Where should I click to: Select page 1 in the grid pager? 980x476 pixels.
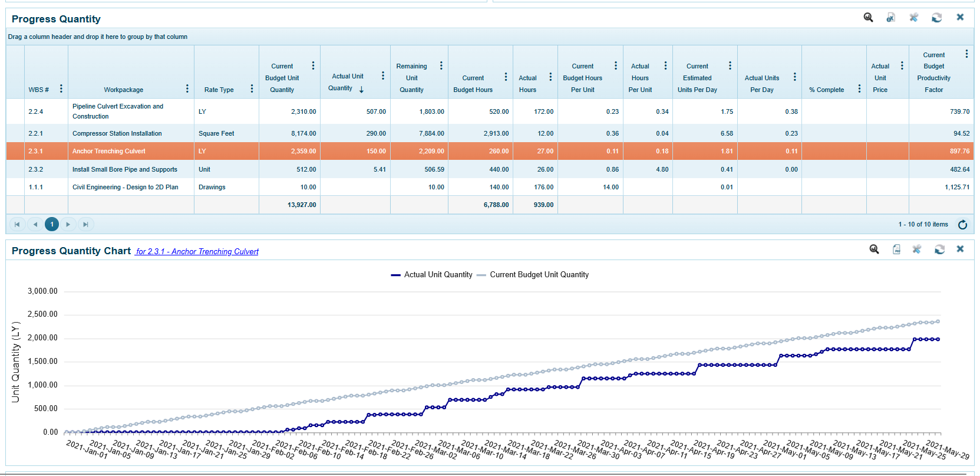[52, 224]
